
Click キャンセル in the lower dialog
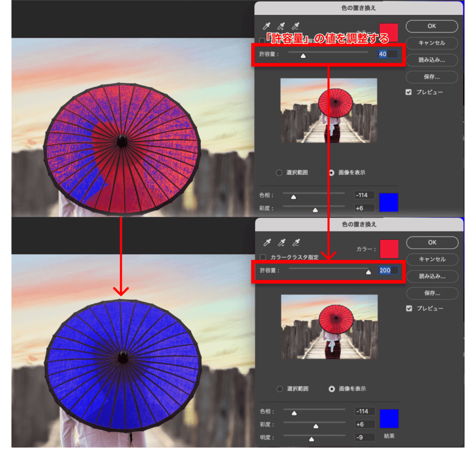click(x=431, y=259)
